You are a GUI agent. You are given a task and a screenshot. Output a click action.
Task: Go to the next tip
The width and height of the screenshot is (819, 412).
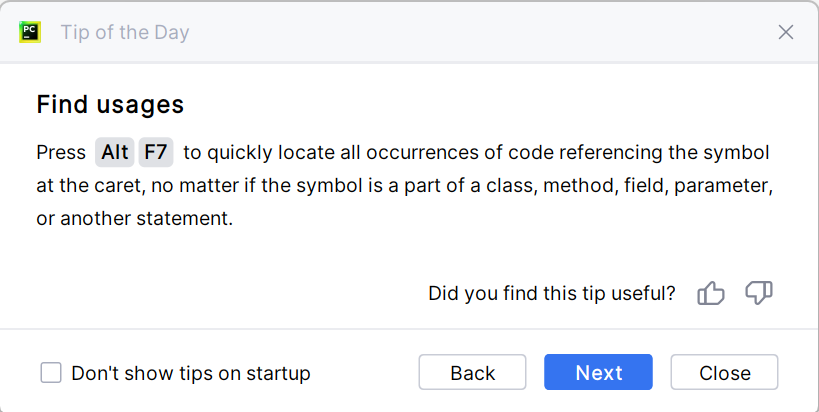tap(598, 373)
